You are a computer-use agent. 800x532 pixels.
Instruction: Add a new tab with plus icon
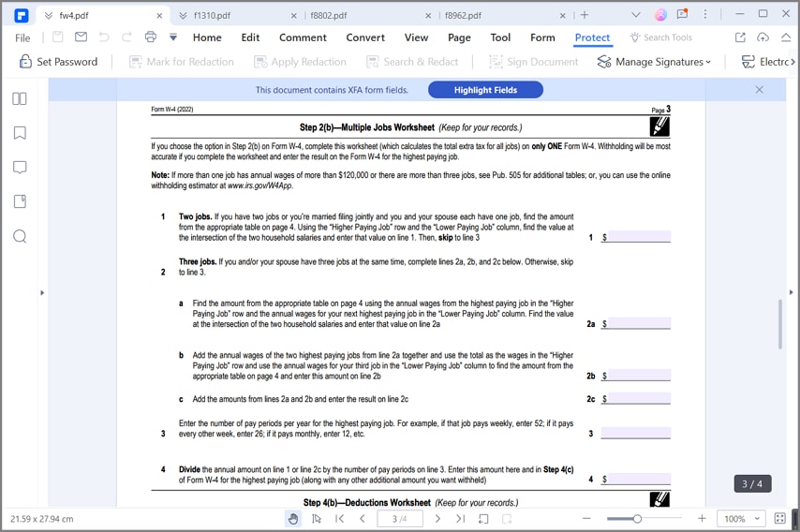[x=585, y=15]
